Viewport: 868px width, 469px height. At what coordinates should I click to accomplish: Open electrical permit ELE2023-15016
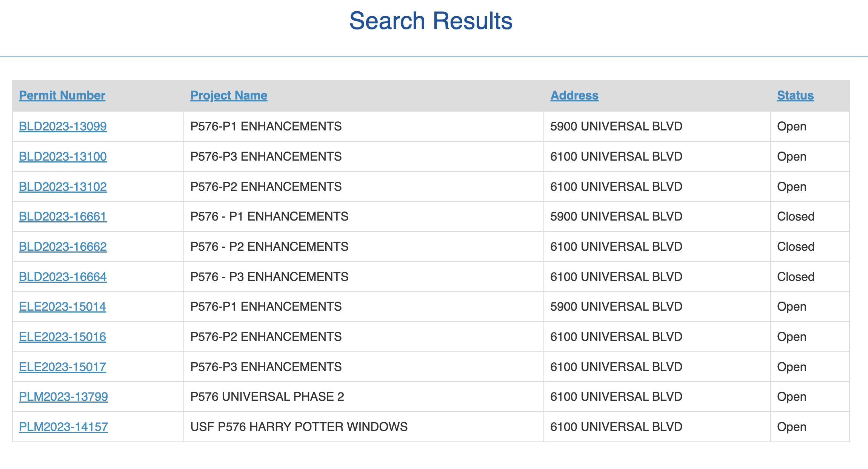click(62, 337)
